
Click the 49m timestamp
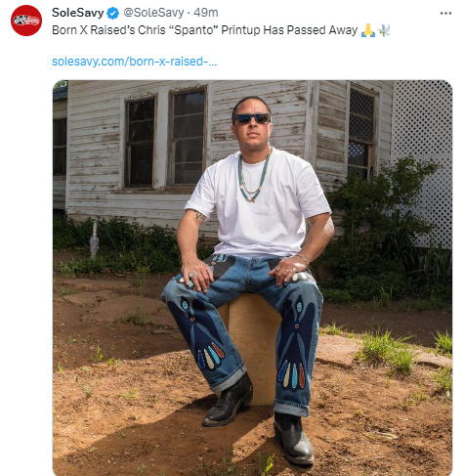206,13
